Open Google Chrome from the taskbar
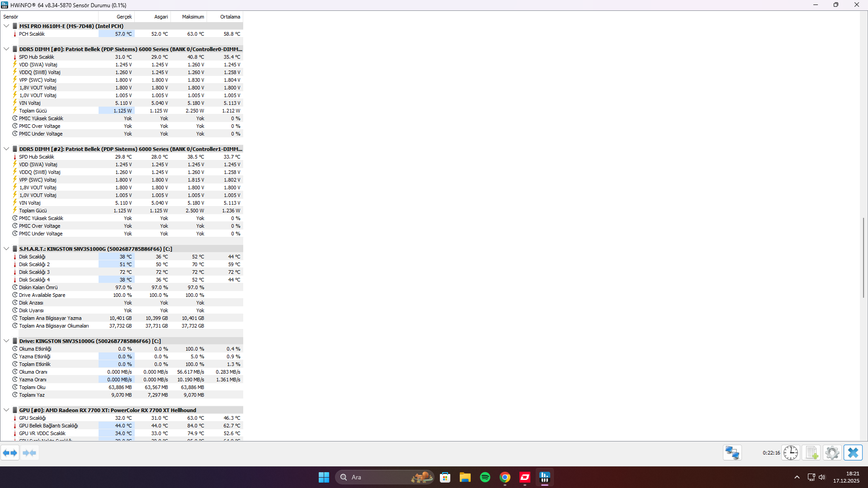The height and width of the screenshot is (488, 868). [505, 477]
